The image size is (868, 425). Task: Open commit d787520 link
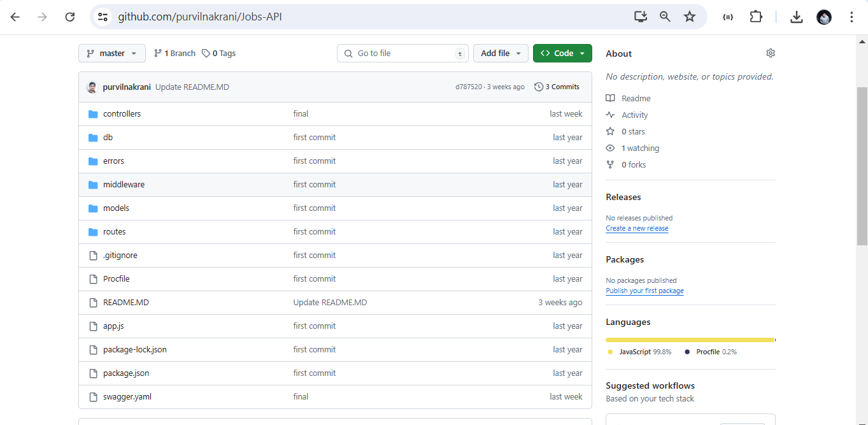click(x=469, y=87)
